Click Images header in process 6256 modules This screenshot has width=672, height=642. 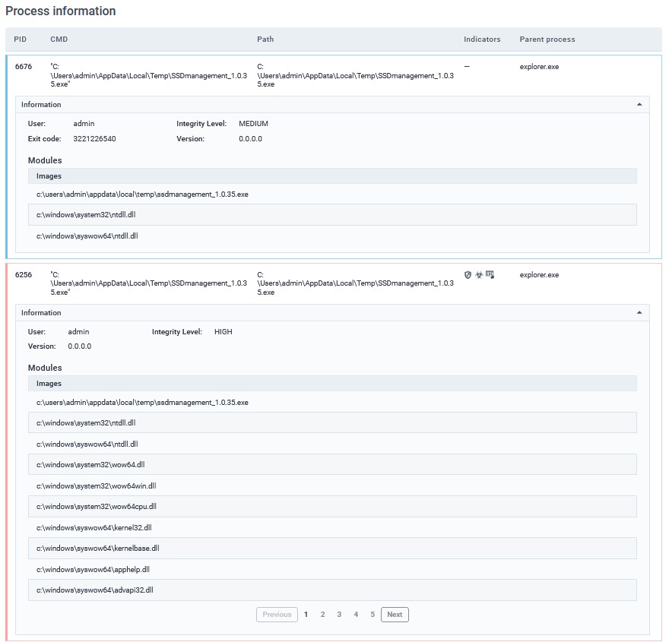click(x=332, y=384)
